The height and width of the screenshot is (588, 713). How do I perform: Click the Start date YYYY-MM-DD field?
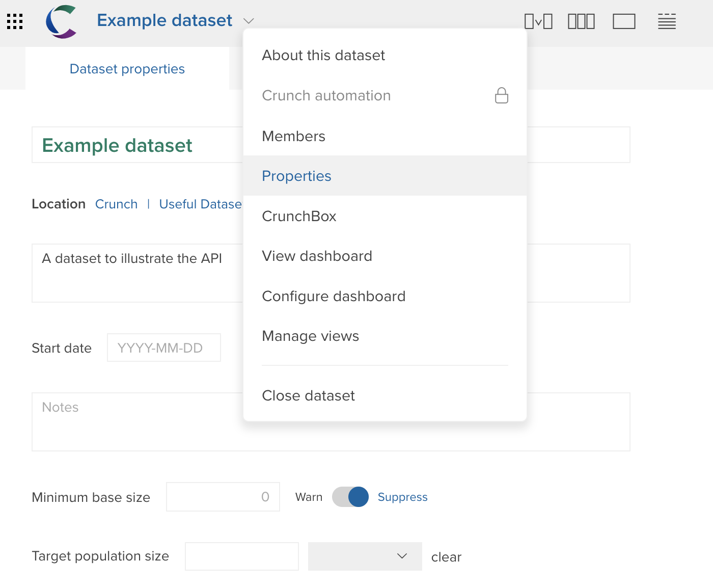(x=163, y=348)
